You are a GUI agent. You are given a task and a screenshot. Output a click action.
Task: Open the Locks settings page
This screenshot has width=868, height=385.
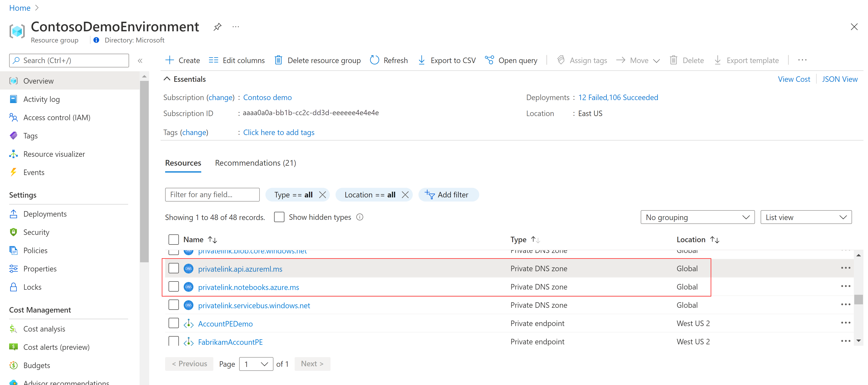tap(32, 287)
